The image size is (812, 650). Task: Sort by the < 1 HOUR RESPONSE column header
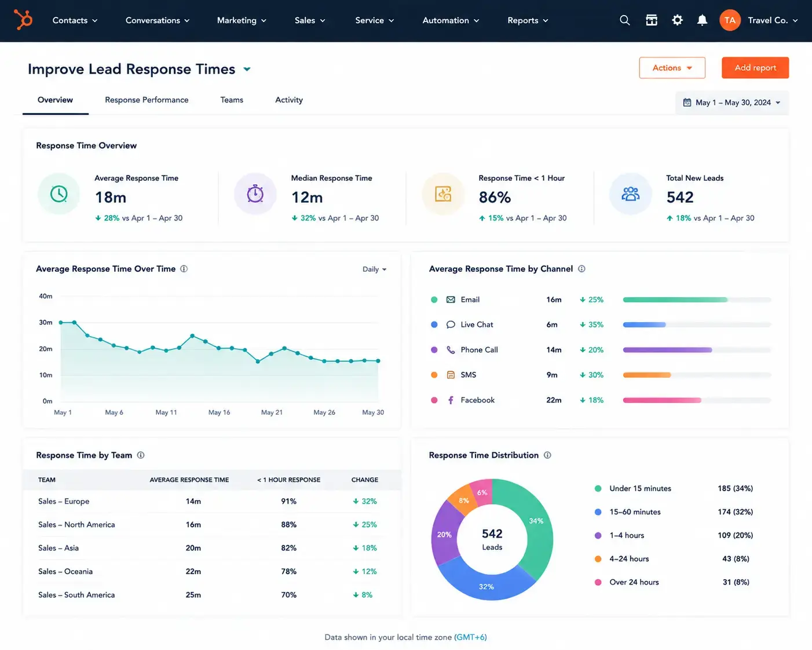click(289, 480)
